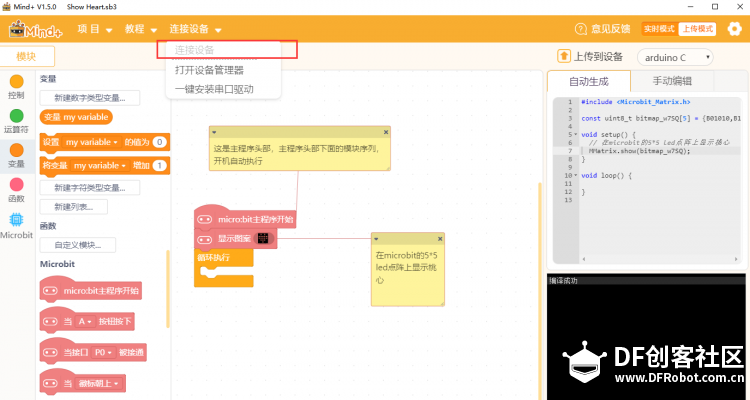Screen dimensions: 750x400
Task: Select the 变量 category circle
Action: pyautogui.click(x=17, y=150)
